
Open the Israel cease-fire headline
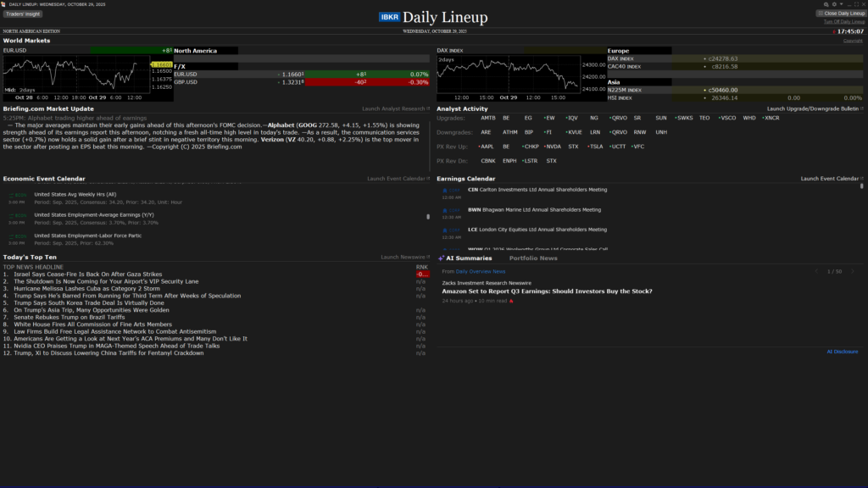tap(87, 274)
